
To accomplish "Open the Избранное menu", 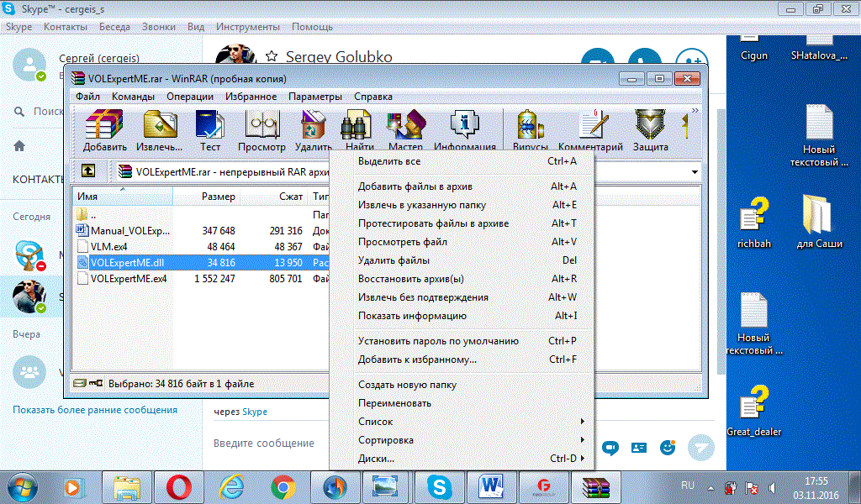I will click(251, 97).
